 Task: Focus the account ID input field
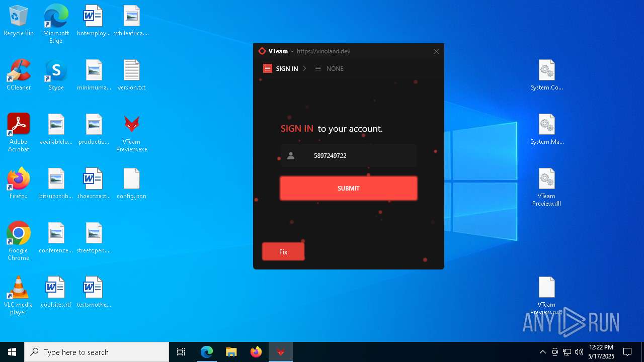[x=349, y=155]
